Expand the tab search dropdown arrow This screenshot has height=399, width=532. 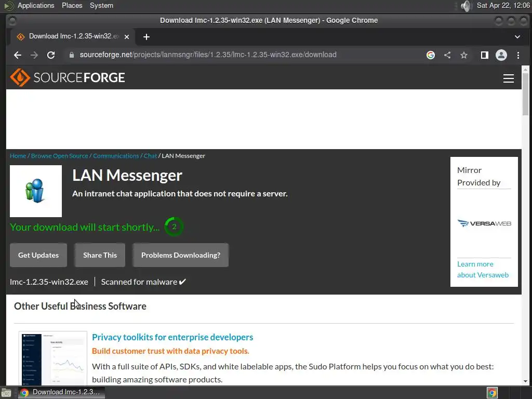point(517,37)
